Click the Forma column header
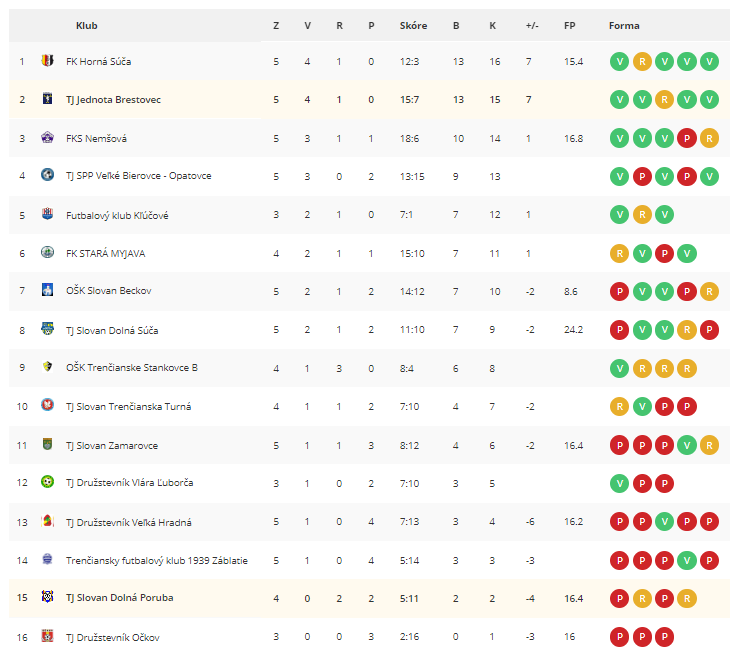This screenshot has width=736, height=661. pyautogui.click(x=624, y=26)
